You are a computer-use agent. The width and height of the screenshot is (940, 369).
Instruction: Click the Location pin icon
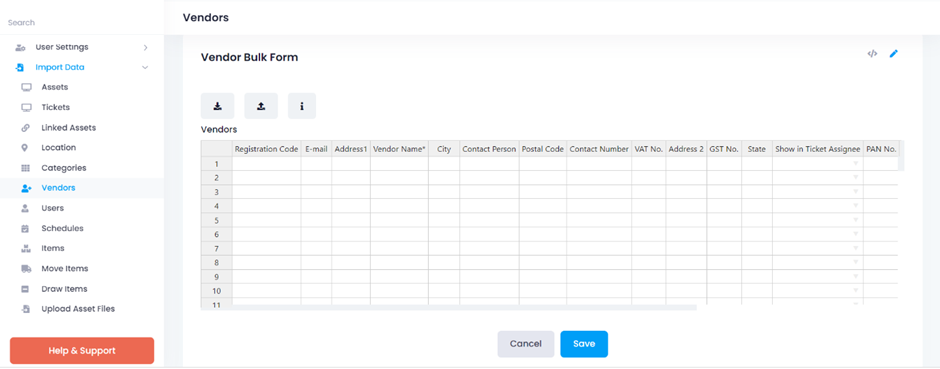pos(25,147)
